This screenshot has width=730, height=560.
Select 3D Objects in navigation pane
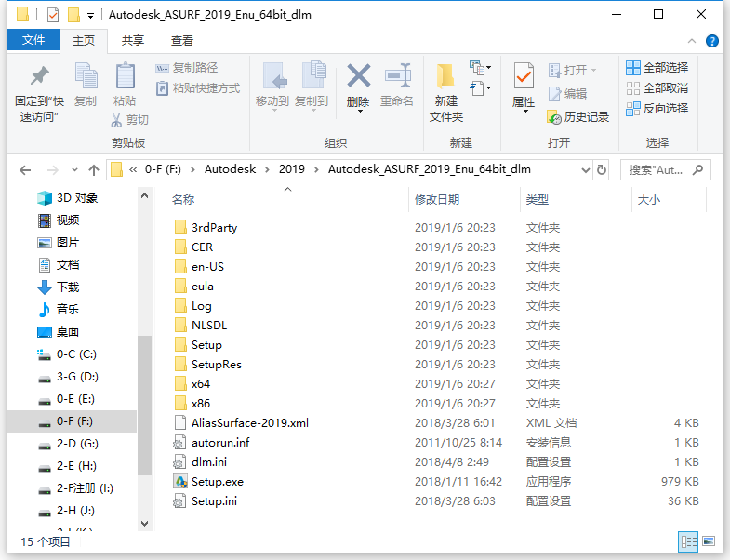68,198
